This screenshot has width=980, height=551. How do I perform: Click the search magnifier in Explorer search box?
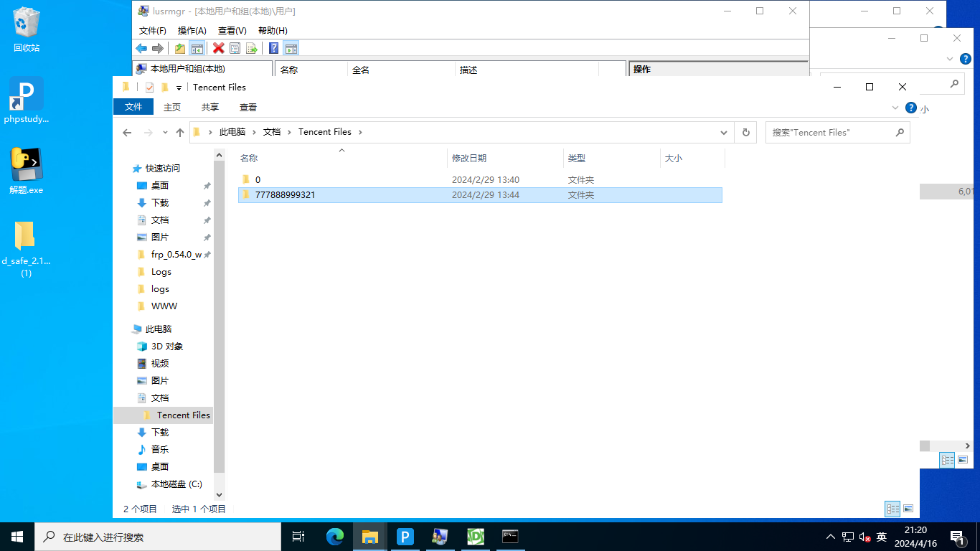tap(900, 133)
